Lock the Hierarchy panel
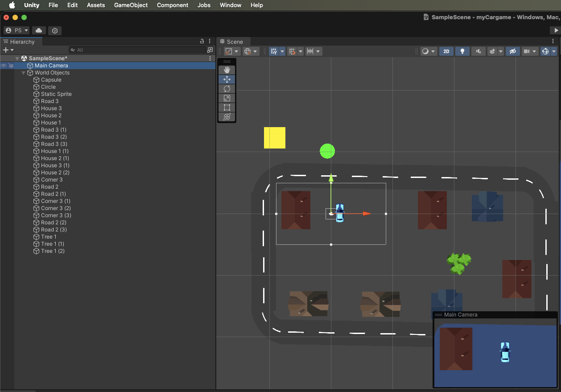 (202, 41)
